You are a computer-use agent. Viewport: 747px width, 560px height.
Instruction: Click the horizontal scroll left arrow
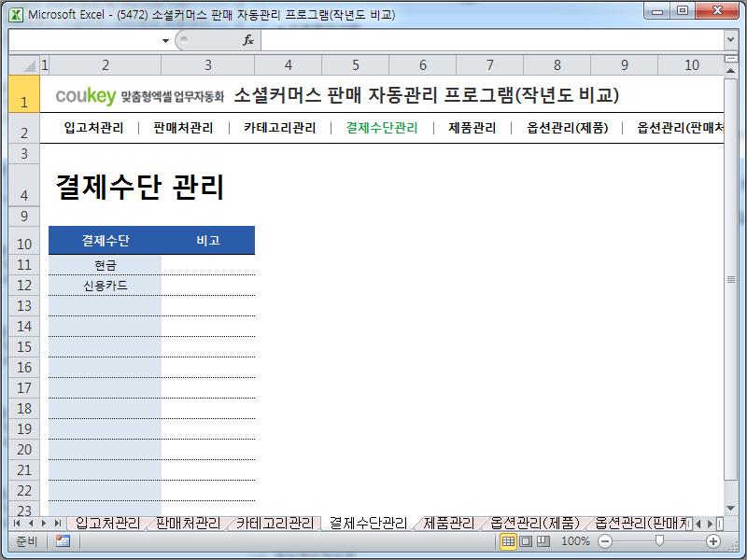click(698, 524)
